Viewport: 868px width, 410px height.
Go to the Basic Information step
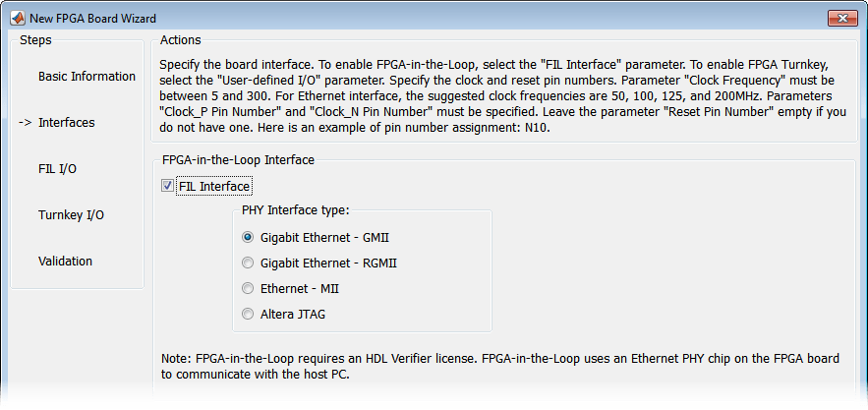(x=87, y=77)
